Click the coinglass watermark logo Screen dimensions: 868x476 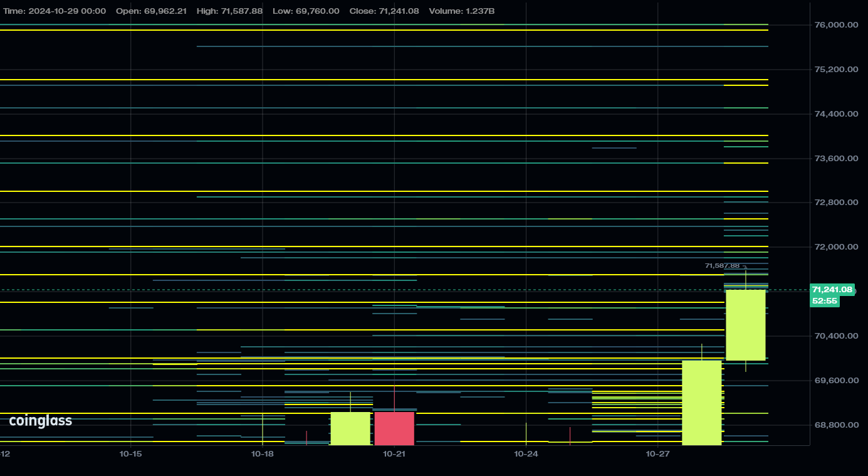pyautogui.click(x=41, y=421)
